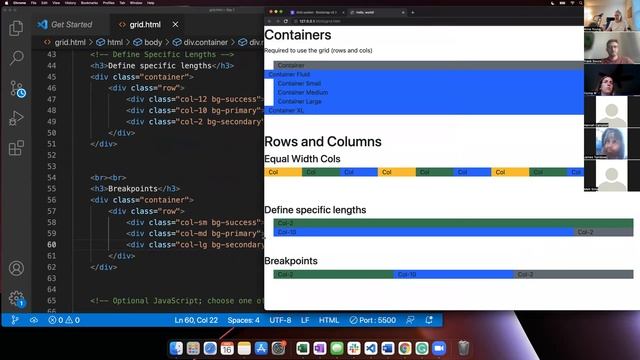Screen dimensions: 640x360
Task: Change end of line sequence LF
Action: pyautogui.click(x=305, y=320)
